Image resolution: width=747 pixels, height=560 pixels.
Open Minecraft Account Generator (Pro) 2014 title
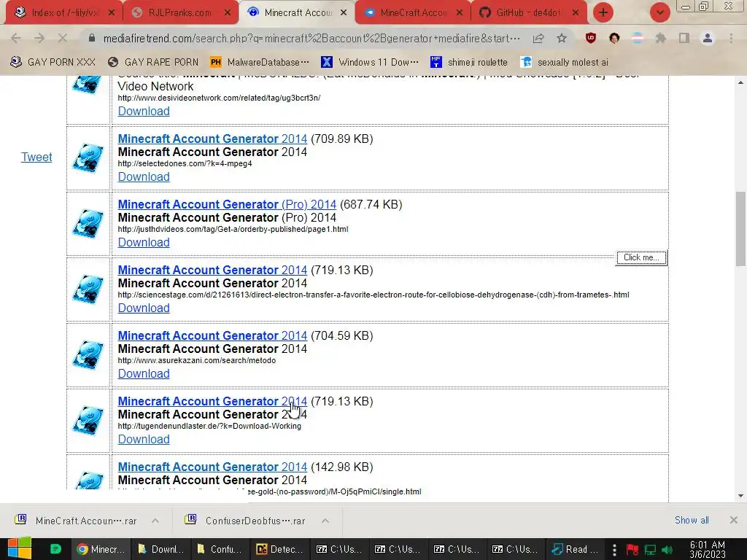(227, 204)
